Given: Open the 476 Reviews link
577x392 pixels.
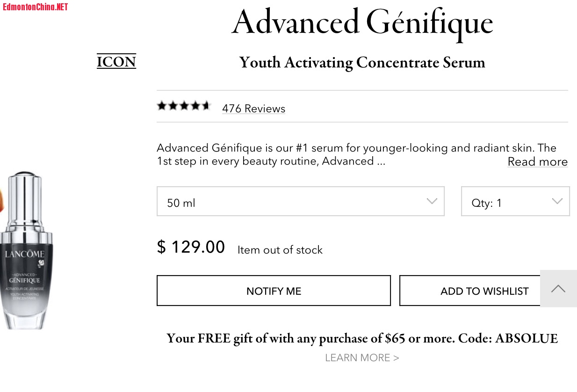Looking at the screenshot, I should [x=253, y=109].
